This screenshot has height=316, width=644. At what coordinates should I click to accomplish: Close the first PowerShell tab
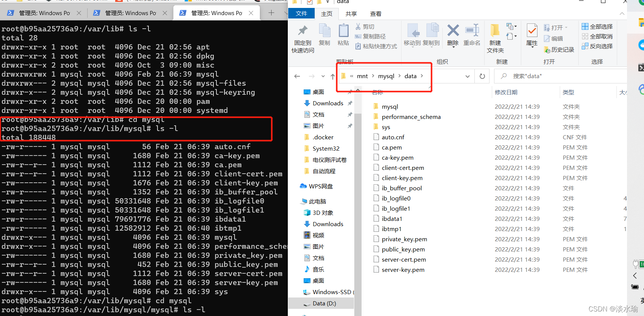(x=79, y=13)
